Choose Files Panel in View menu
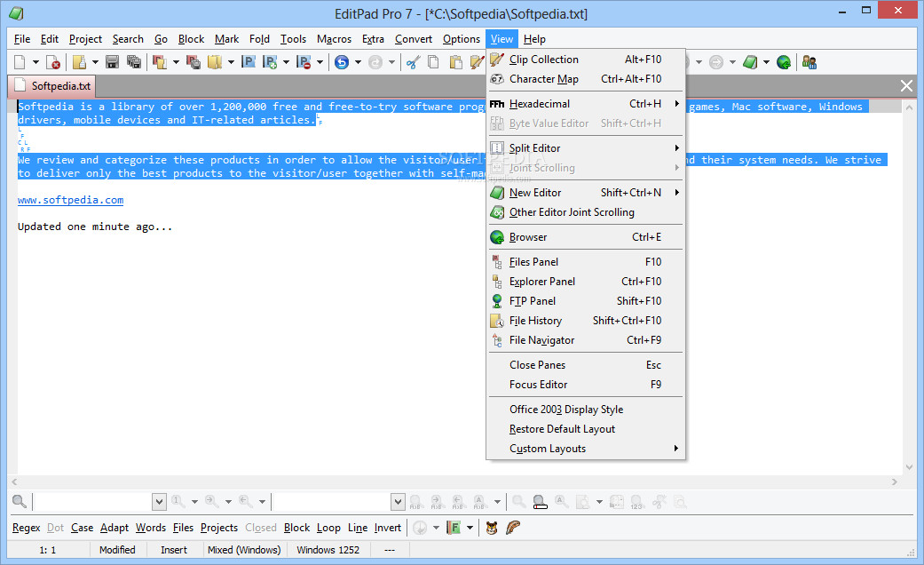The image size is (924, 565). [586, 262]
